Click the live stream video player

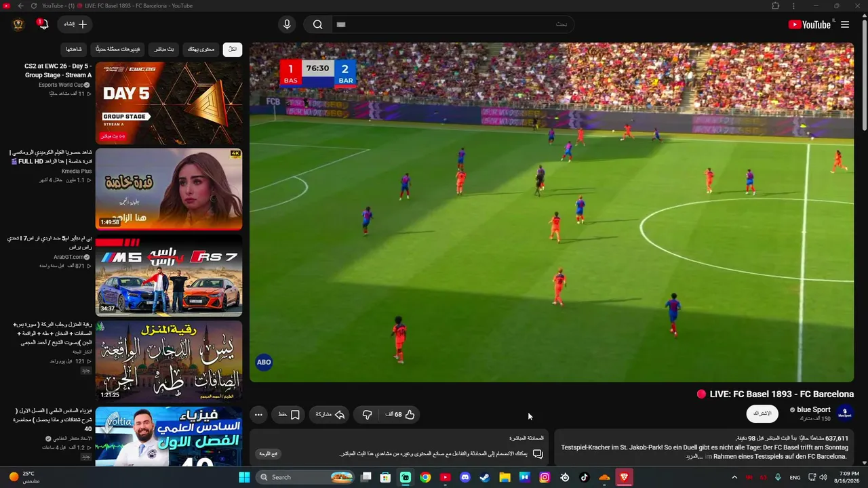(552, 213)
